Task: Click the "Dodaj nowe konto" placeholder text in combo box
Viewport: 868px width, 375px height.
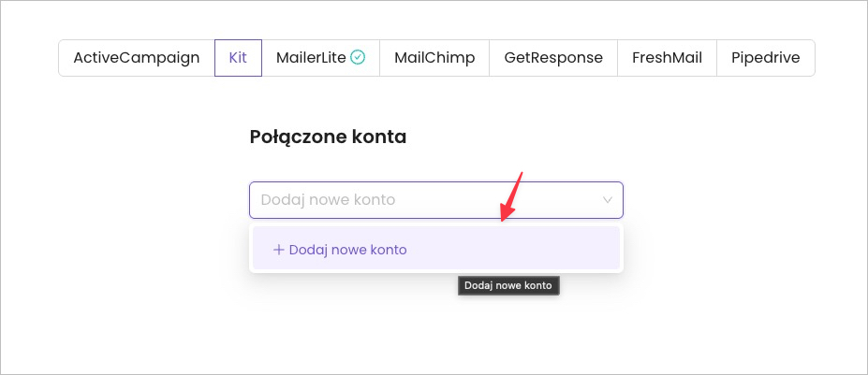Action: point(328,200)
